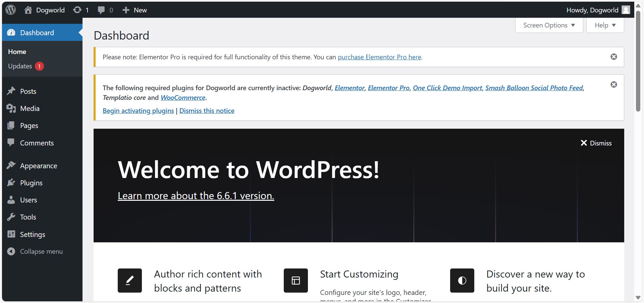This screenshot has width=644, height=303.
Task: Click the Collapse menu arrow icon
Action: 11,251
